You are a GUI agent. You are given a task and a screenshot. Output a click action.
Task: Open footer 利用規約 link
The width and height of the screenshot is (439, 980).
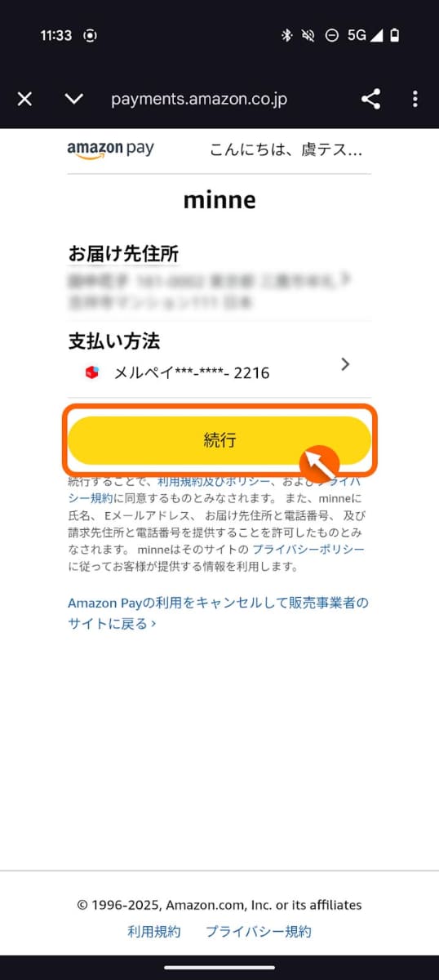pyautogui.click(x=154, y=932)
